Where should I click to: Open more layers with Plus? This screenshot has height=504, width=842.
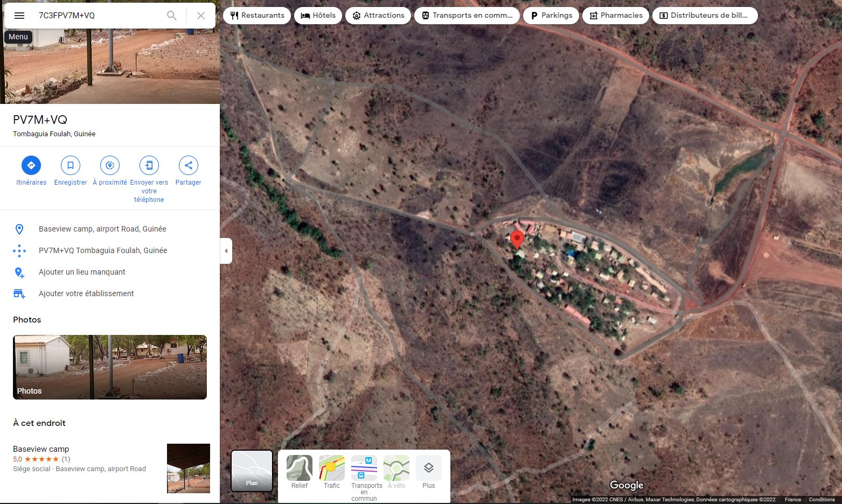coord(429,472)
